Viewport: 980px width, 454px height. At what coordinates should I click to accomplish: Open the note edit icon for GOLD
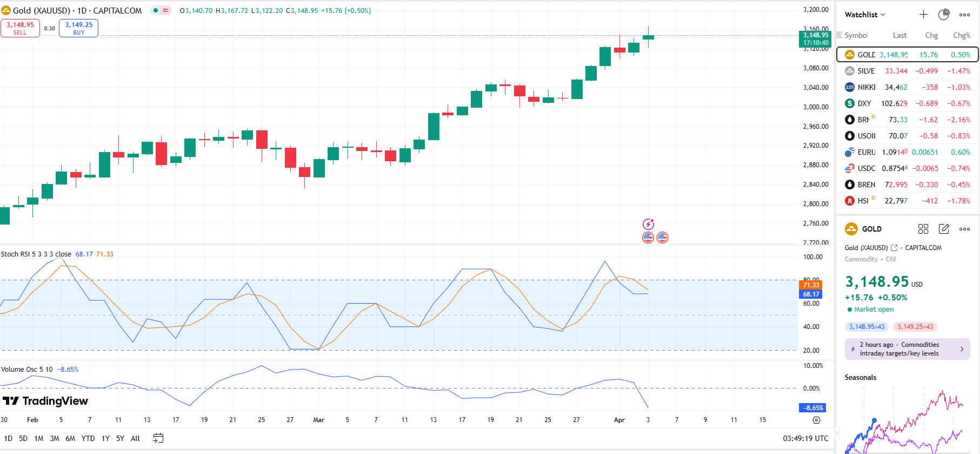[944, 229]
